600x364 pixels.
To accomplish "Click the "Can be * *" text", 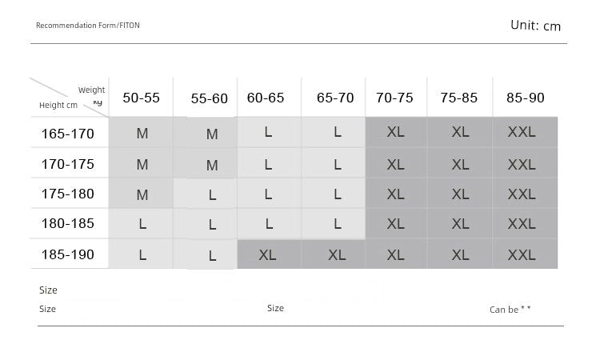I will (510, 310).
